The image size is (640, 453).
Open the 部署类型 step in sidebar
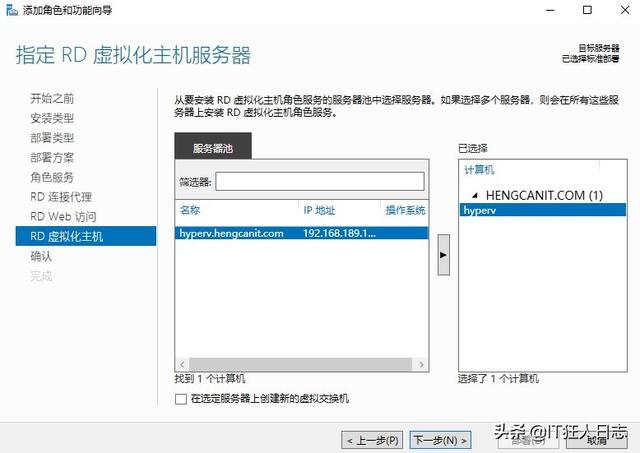[x=52, y=138]
